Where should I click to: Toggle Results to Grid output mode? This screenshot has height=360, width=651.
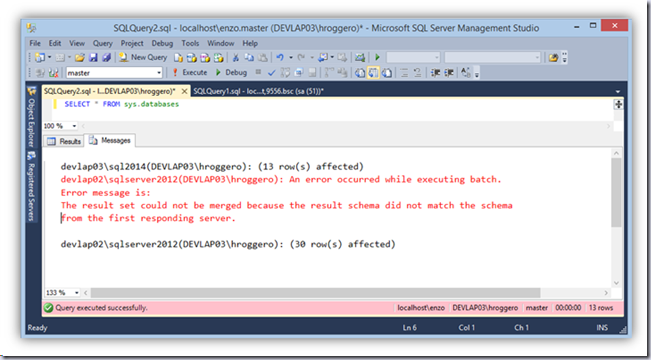pos(373,73)
